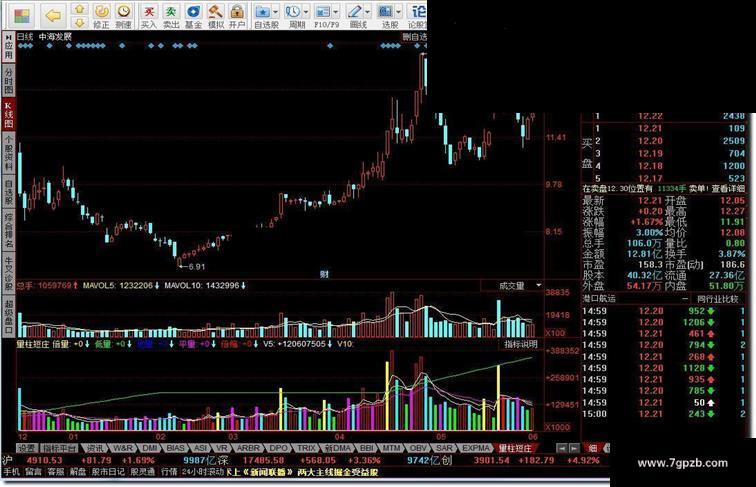Click the 删自选 button above the chart
This screenshot has width=756, height=487.
pos(415,37)
